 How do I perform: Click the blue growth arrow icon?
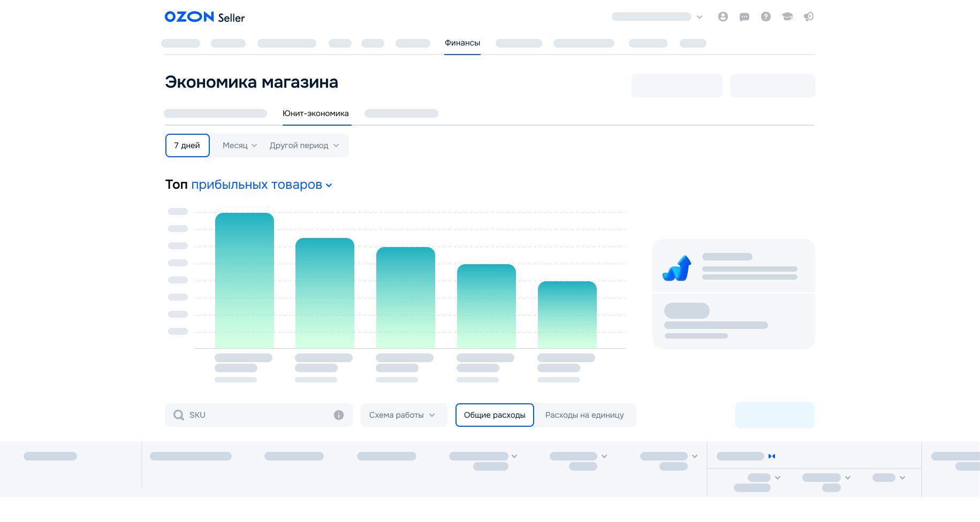[677, 268]
